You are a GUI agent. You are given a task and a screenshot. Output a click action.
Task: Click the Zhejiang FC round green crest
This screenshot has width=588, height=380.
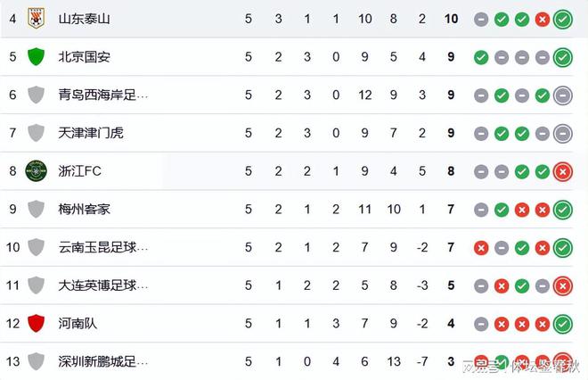coord(36,171)
